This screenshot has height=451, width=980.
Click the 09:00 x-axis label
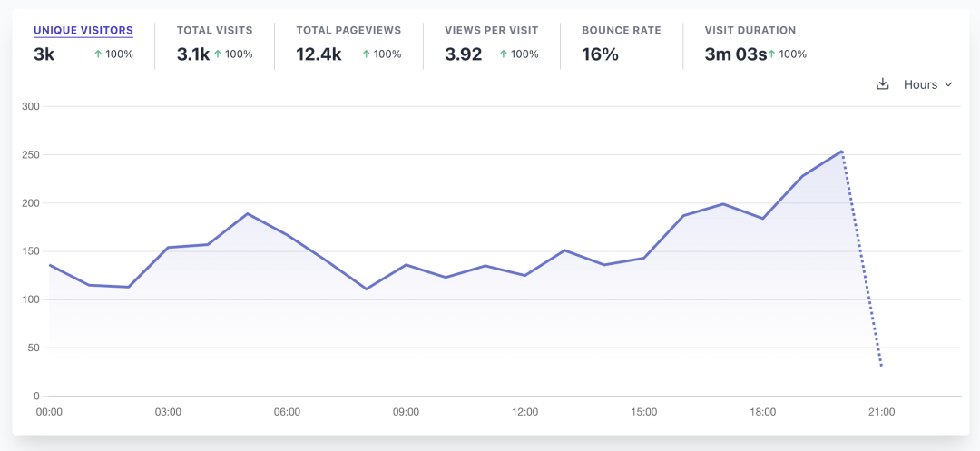tap(406, 412)
